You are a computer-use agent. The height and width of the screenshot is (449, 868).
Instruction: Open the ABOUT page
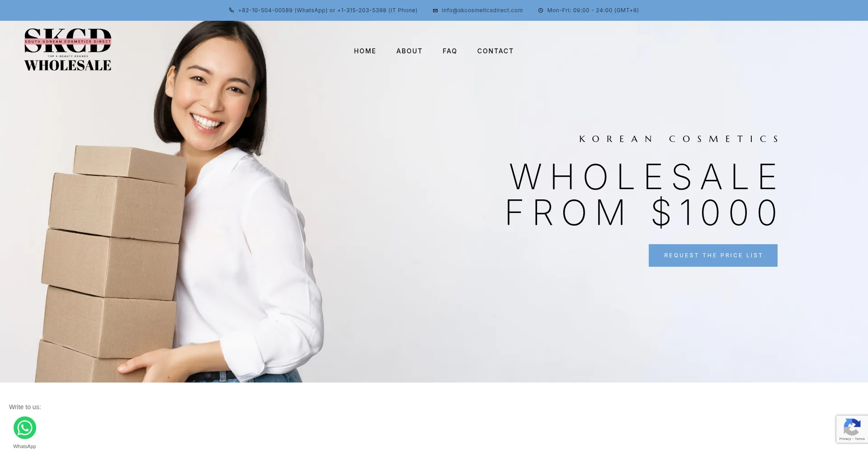409,51
